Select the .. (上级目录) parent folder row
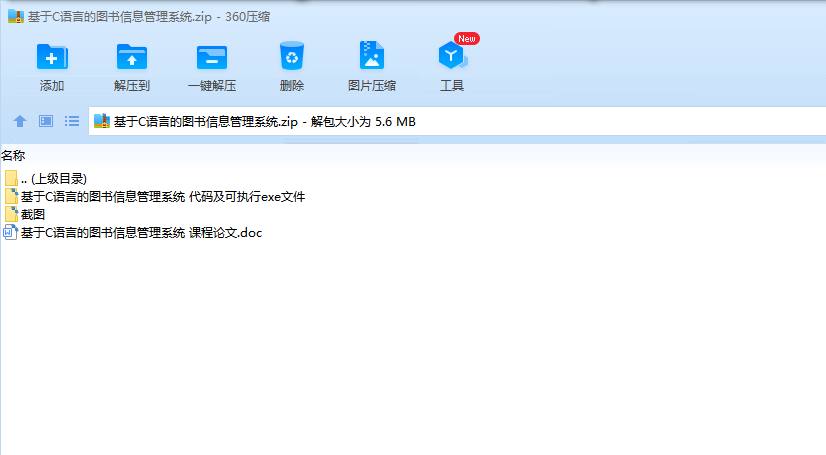This screenshot has width=826, height=455. coord(45,179)
